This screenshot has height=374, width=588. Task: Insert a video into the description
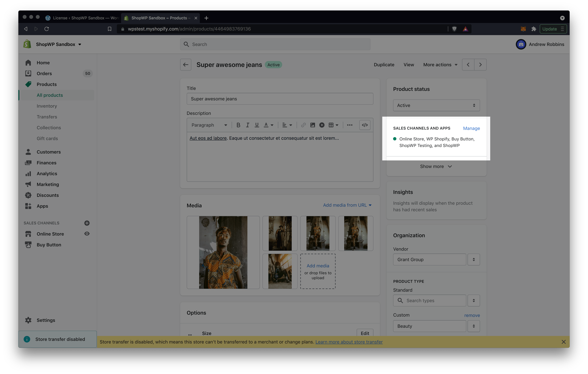pos(322,125)
